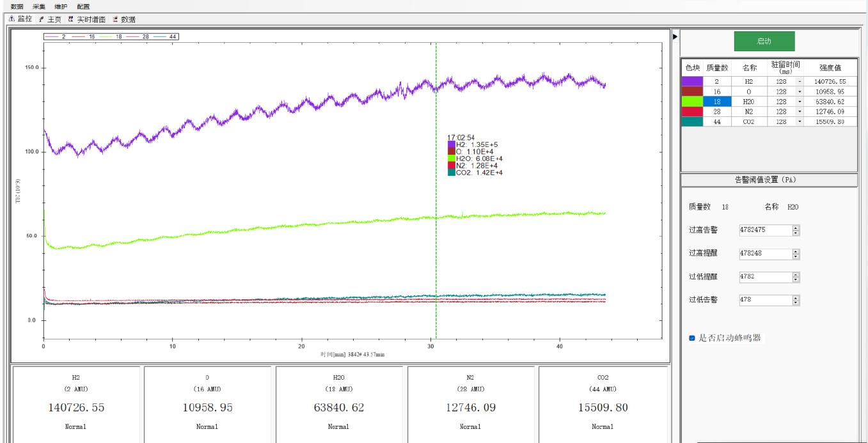Click the 过低提醒 value input field
This screenshot has height=443, width=868.
point(764,277)
